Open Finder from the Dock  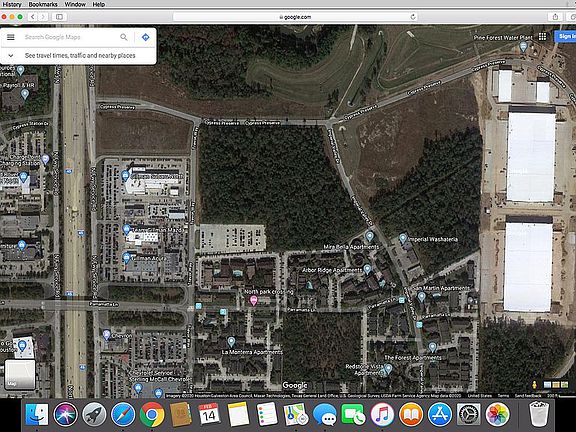37,414
